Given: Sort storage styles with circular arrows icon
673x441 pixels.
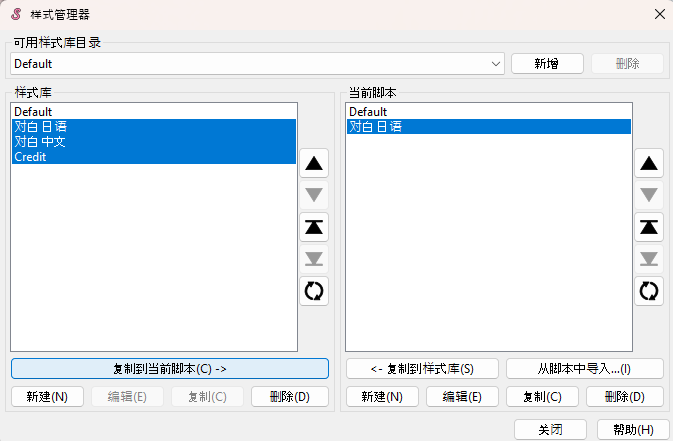Looking at the screenshot, I should tap(314, 291).
